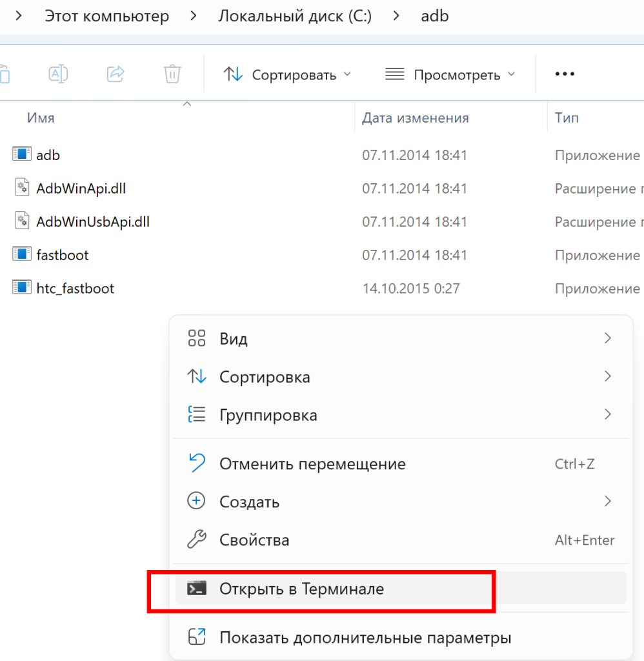
Task: Click the fastboot application icon
Action: coord(22,254)
